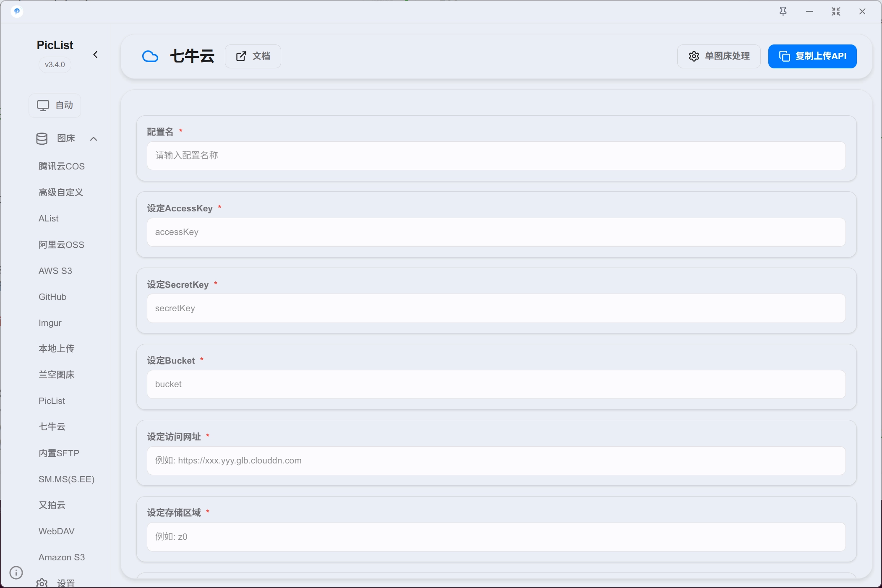Select 高级自定义 in the sidebar
The width and height of the screenshot is (882, 588).
pyautogui.click(x=61, y=193)
